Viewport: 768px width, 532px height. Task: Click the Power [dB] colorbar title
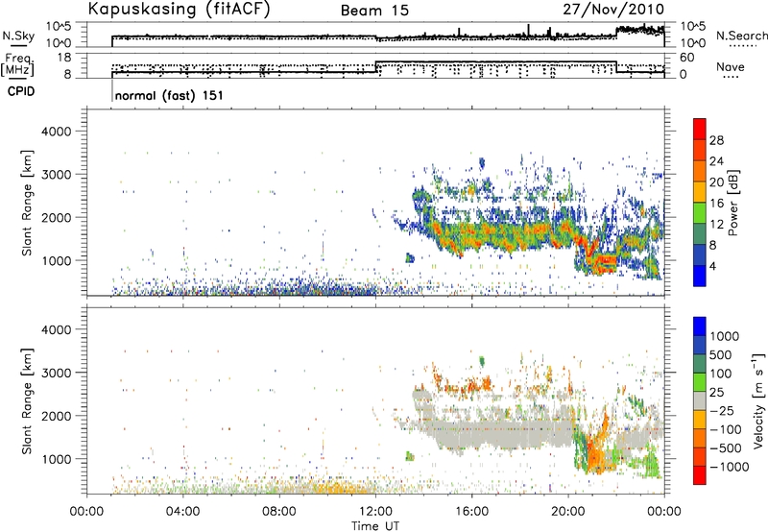(x=732, y=204)
